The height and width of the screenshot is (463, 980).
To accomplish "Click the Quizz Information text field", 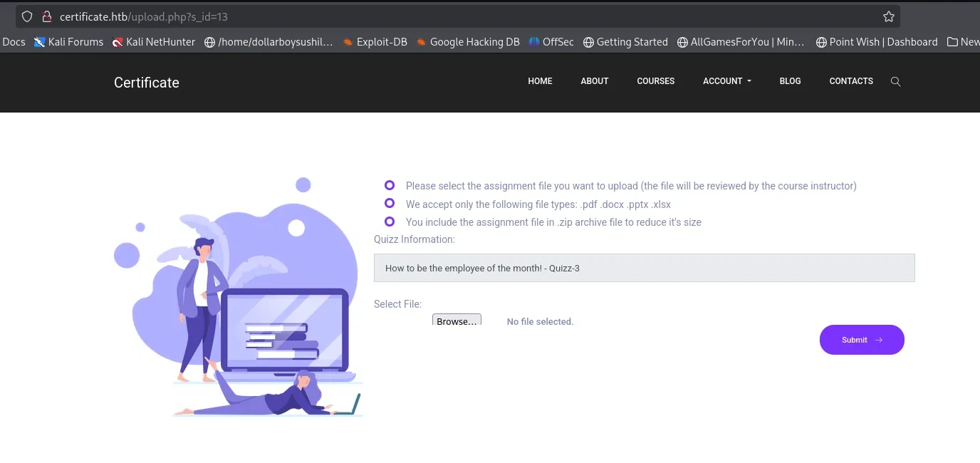I will coord(644,268).
